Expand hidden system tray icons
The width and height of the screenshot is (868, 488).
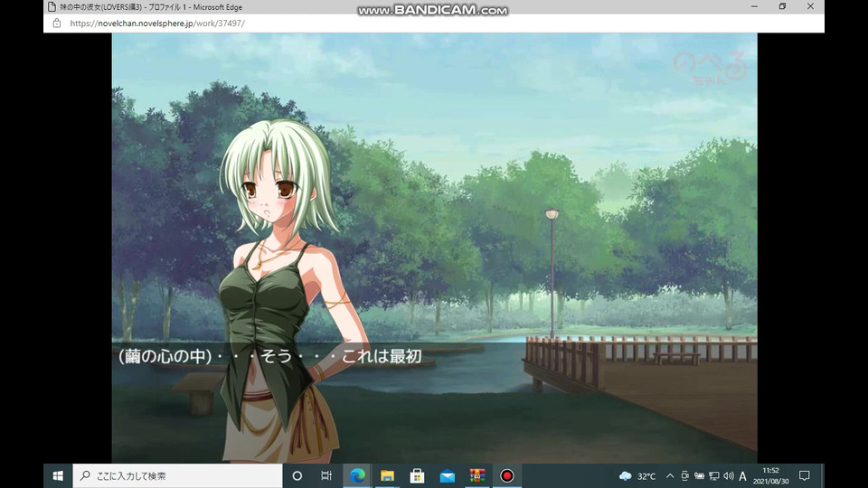670,476
